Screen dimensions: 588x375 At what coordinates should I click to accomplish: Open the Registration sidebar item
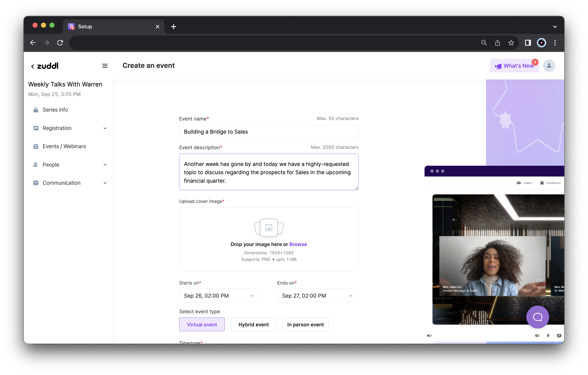coord(57,128)
